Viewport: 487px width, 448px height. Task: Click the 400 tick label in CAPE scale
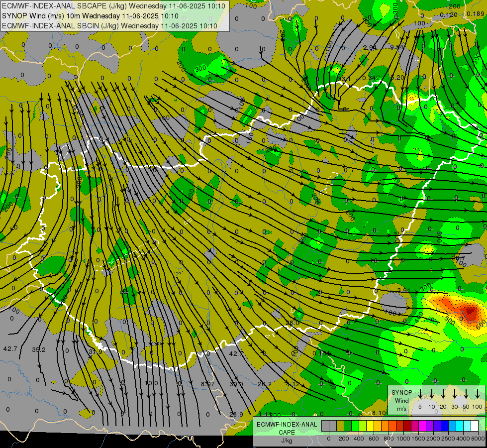coord(359,439)
